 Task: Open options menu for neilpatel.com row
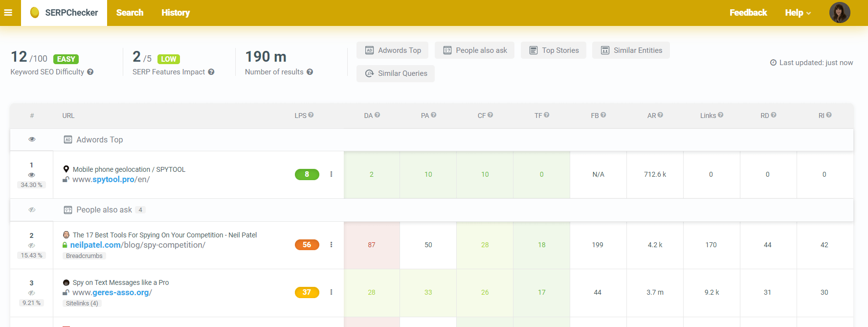click(331, 245)
